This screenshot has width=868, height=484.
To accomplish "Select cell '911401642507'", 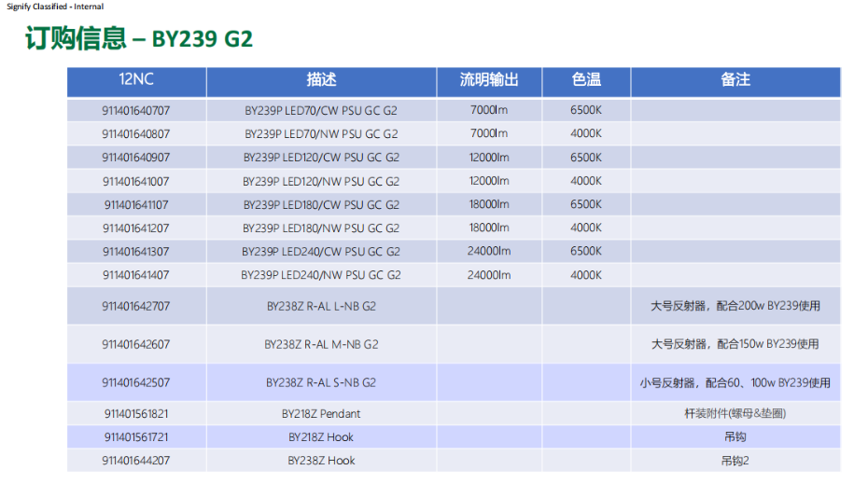I will click(136, 382).
